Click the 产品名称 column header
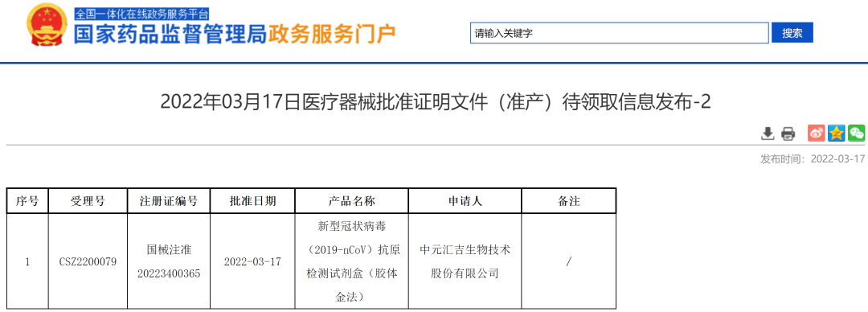The height and width of the screenshot is (312, 868). pos(351,200)
